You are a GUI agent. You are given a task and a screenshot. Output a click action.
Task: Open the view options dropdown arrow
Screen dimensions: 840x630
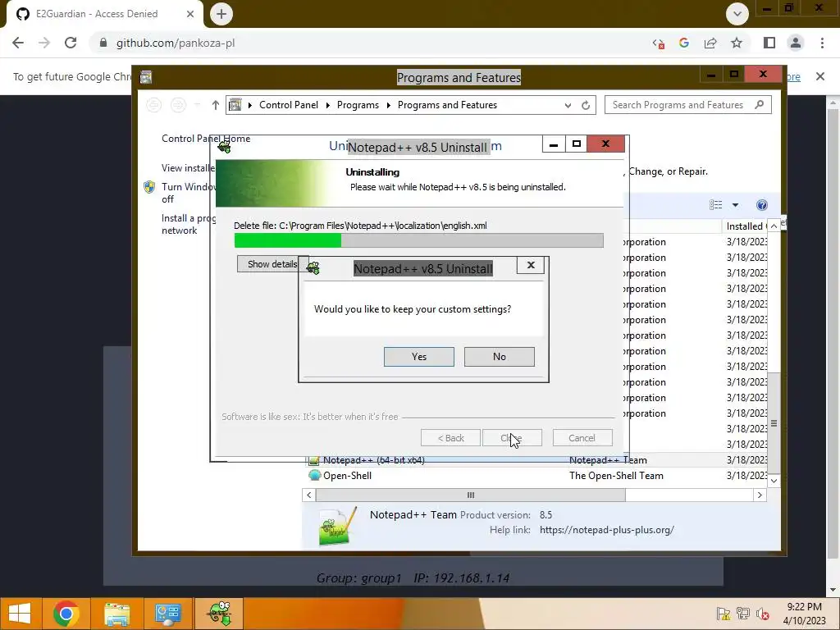735,205
